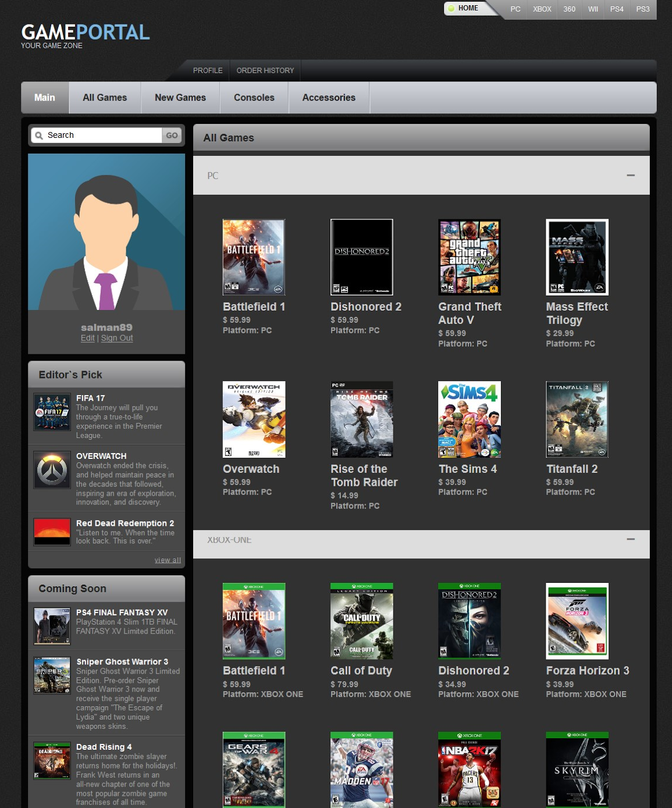
Task: Open the PROFILE menu item
Action: click(208, 70)
